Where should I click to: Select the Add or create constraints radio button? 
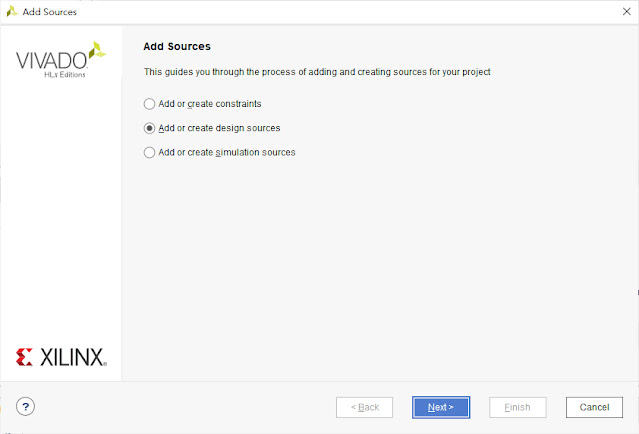149,104
